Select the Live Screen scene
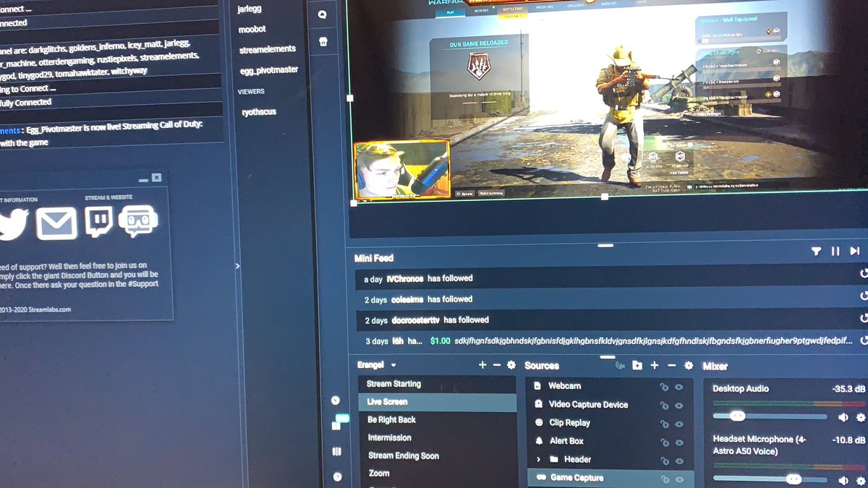This screenshot has height=488, width=868. [437, 402]
